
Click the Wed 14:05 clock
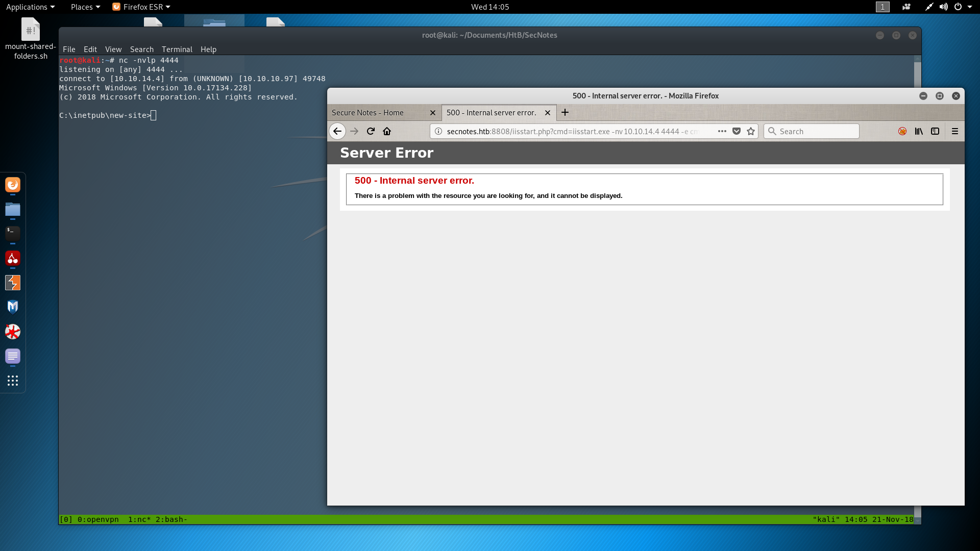[490, 7]
